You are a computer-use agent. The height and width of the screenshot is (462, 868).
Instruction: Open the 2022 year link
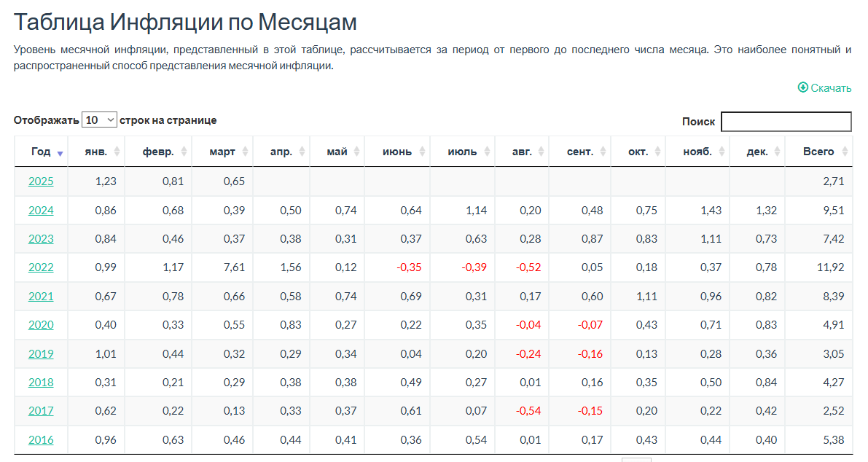41,267
